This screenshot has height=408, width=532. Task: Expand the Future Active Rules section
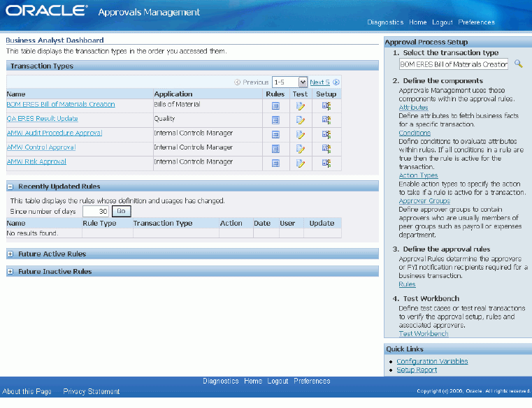[x=10, y=254]
